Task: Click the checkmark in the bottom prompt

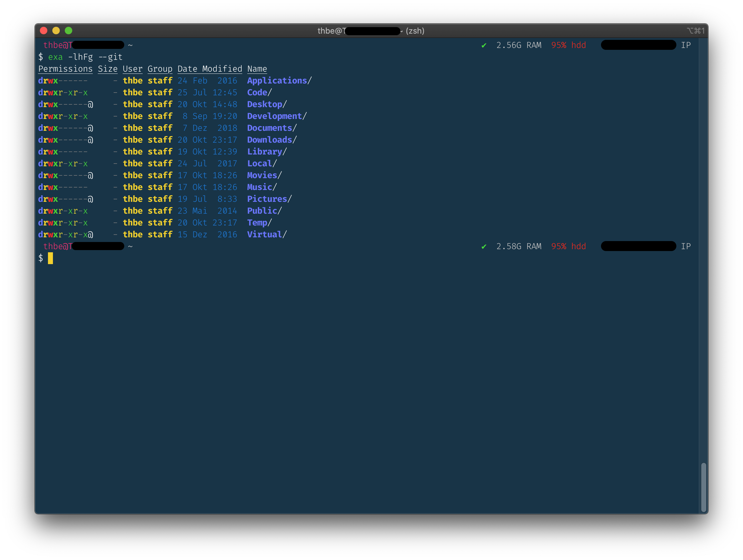Action: [x=484, y=246]
